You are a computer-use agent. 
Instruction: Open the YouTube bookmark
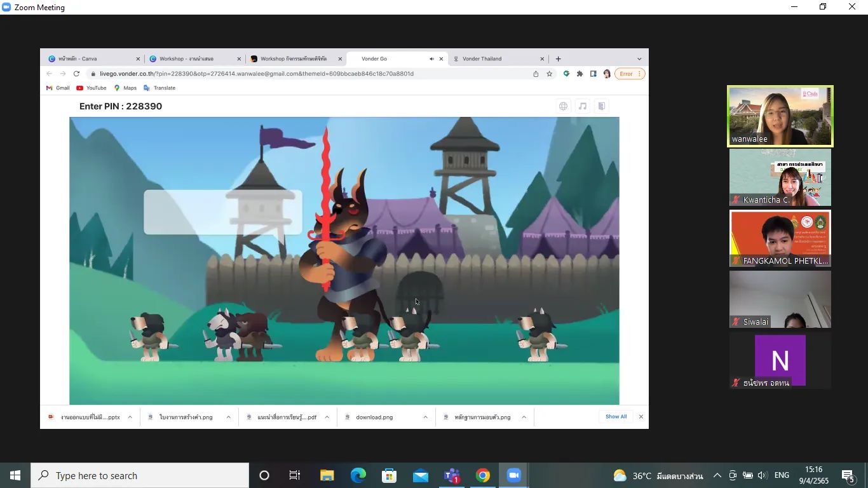92,88
